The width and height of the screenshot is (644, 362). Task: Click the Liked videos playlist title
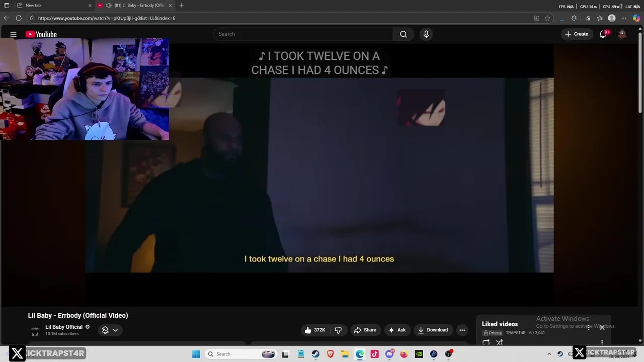point(500,324)
